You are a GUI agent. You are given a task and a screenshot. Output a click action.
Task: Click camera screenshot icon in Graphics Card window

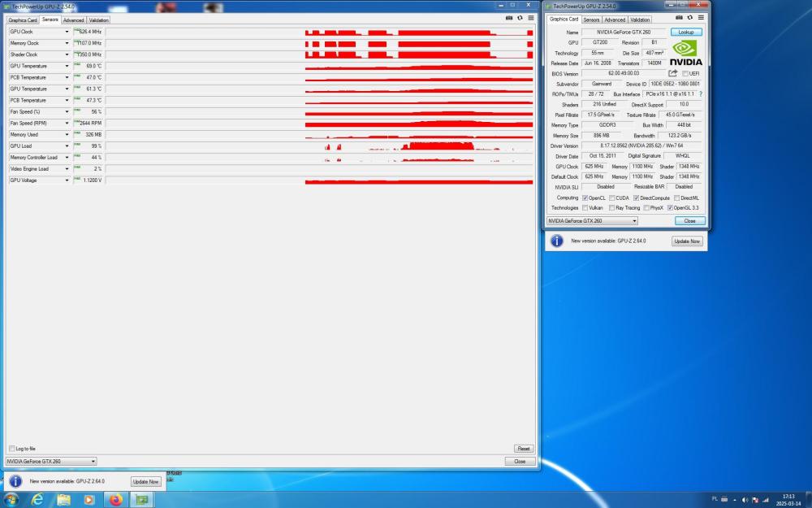tap(679, 17)
